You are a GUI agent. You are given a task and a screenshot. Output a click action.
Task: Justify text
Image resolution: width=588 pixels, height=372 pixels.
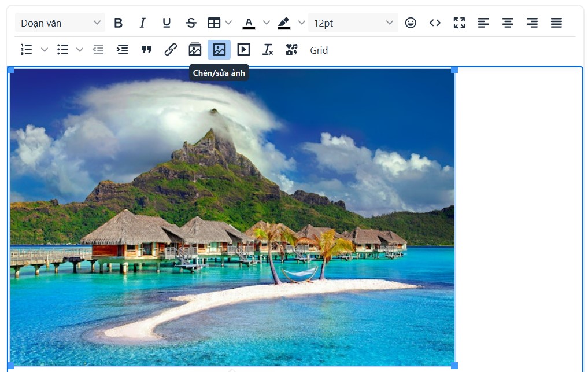(556, 23)
